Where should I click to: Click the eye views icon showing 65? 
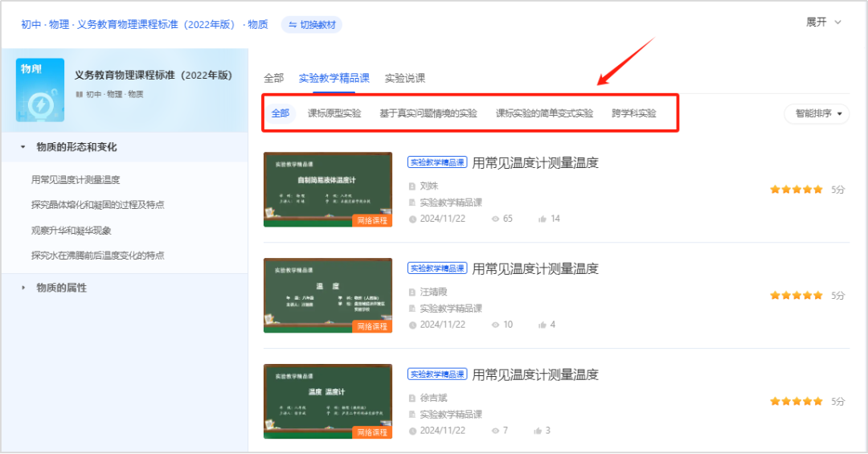click(x=495, y=219)
